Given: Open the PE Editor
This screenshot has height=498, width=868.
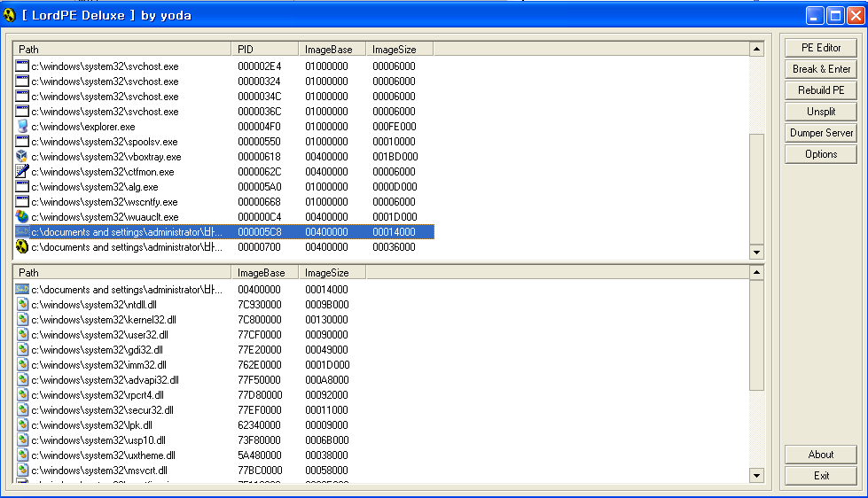Looking at the screenshot, I should [821, 48].
